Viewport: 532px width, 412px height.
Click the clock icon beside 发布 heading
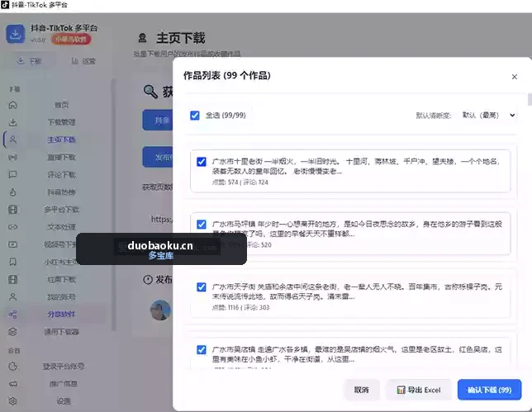point(148,280)
